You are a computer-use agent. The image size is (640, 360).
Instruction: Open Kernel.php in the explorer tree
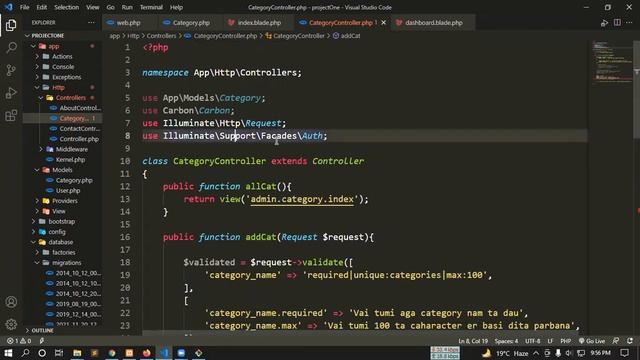[x=70, y=160]
